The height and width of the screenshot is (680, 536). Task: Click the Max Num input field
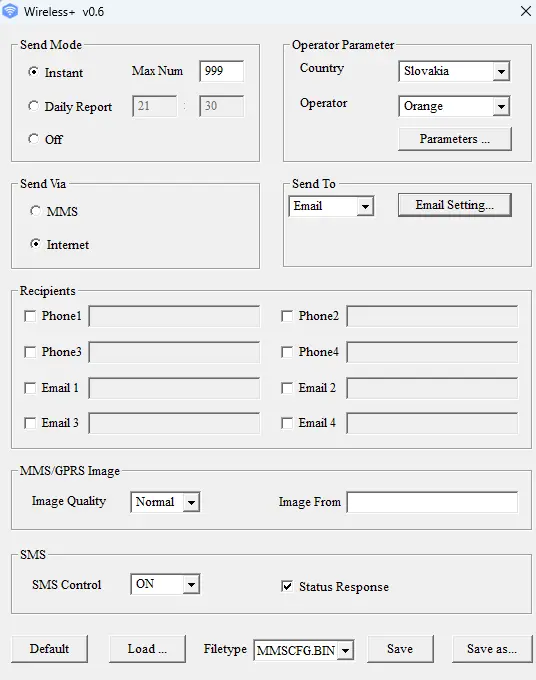point(222,71)
